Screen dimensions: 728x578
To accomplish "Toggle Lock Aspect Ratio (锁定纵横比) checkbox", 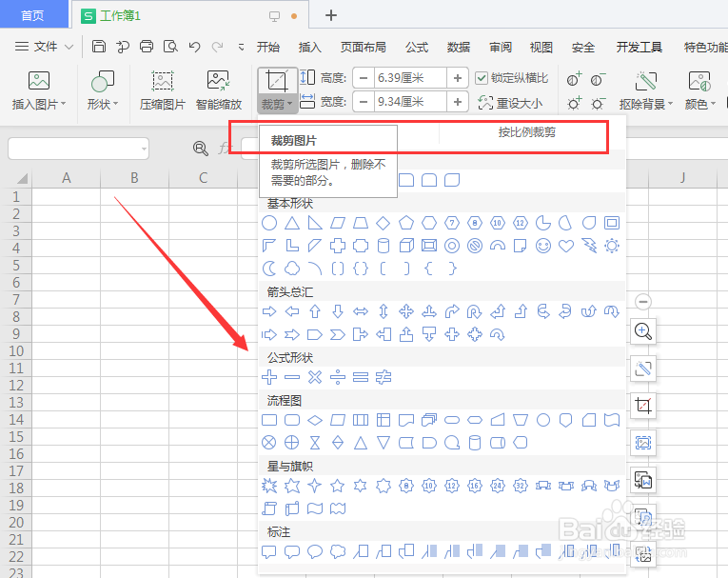I will pyautogui.click(x=482, y=77).
